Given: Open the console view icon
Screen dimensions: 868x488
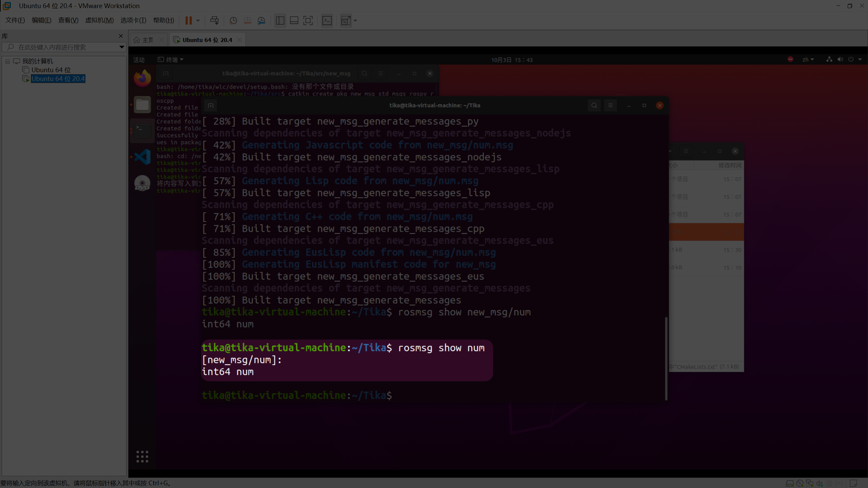Looking at the screenshot, I should tap(327, 21).
